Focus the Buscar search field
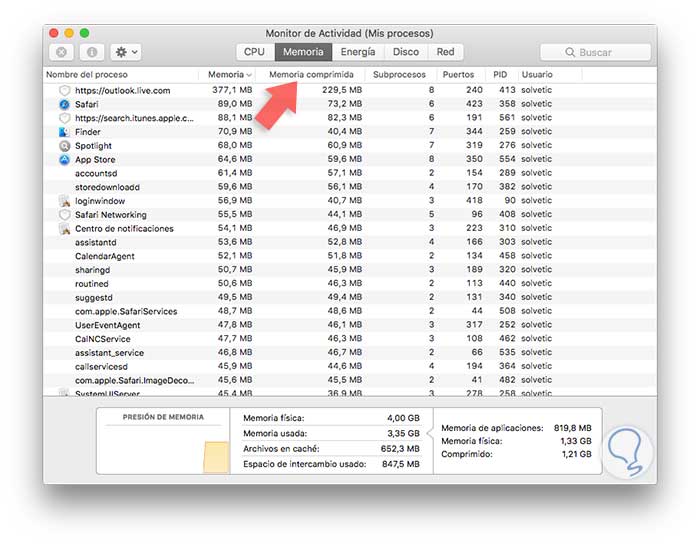700x546 pixels. (595, 52)
